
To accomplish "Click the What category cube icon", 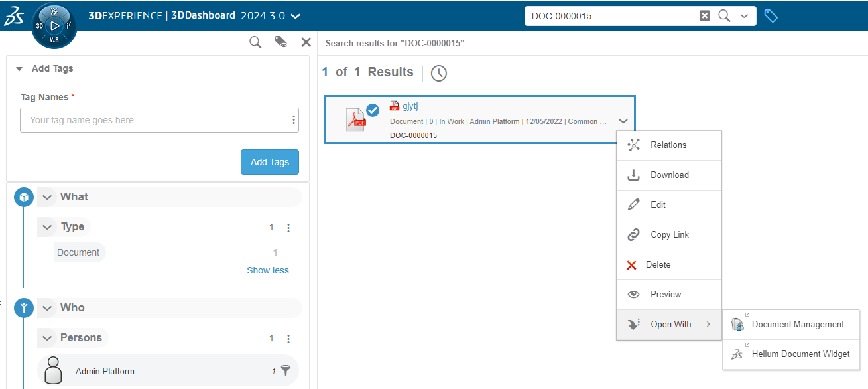I will (24, 197).
